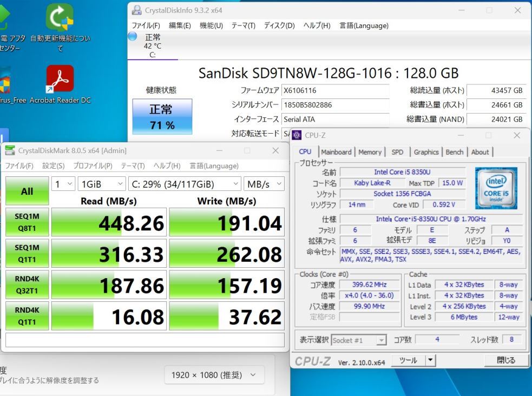Click the 正常 71 % health status button
Viewport: 532px width, 396px height.
(x=162, y=117)
